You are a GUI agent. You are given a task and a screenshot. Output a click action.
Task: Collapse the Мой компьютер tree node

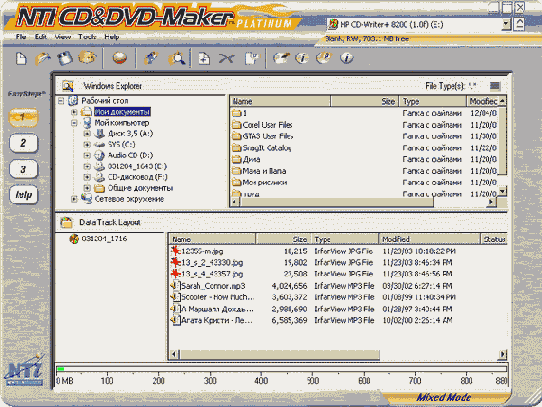click(74, 123)
